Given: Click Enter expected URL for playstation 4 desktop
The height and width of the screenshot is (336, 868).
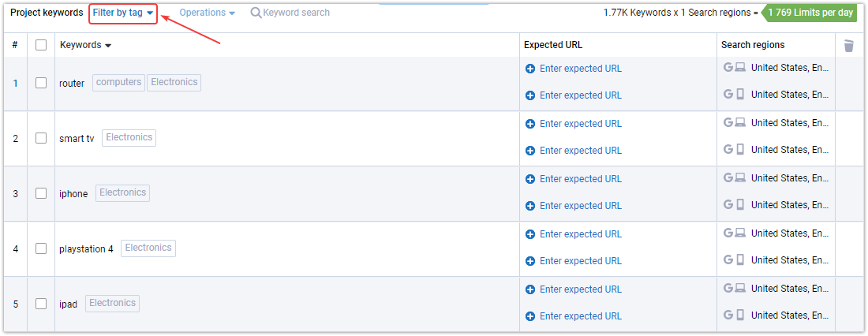Looking at the screenshot, I should click(x=580, y=234).
